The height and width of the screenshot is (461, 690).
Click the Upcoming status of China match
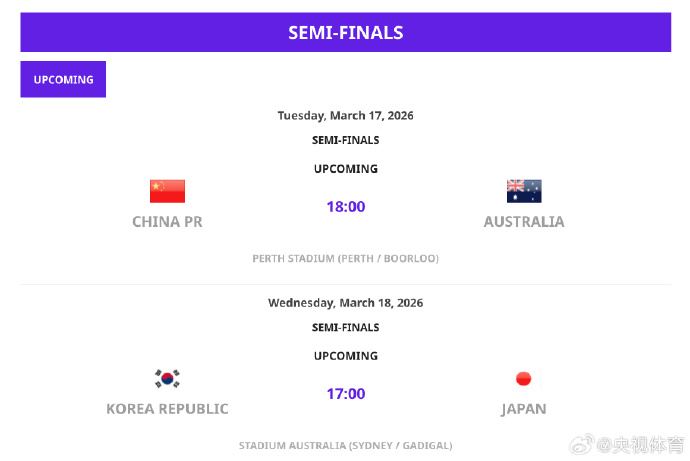(346, 169)
